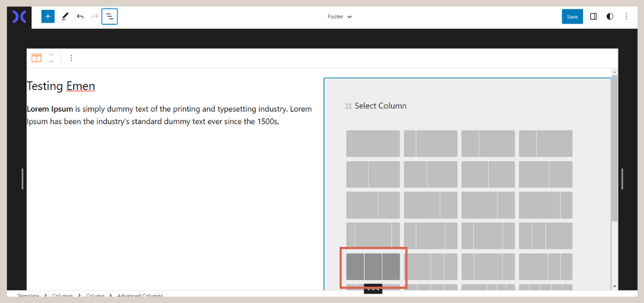Open the Tools pencil icon
This screenshot has height=303, width=644.
pyautogui.click(x=65, y=17)
